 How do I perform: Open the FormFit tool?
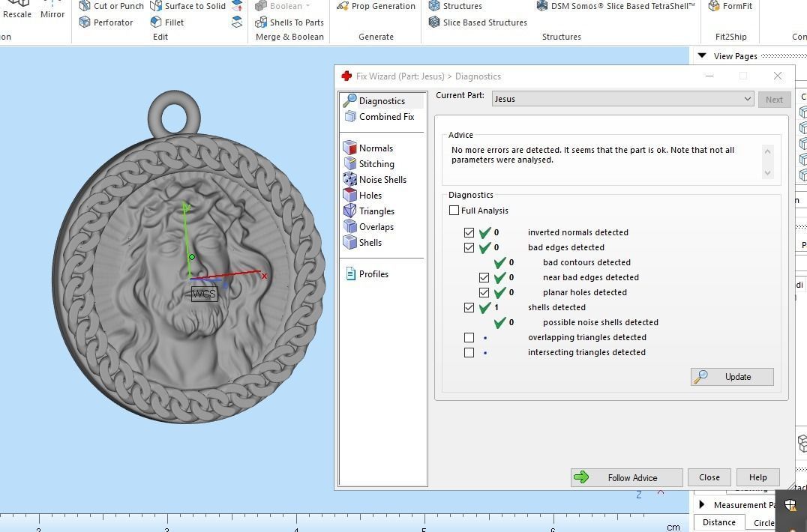pyautogui.click(x=730, y=6)
